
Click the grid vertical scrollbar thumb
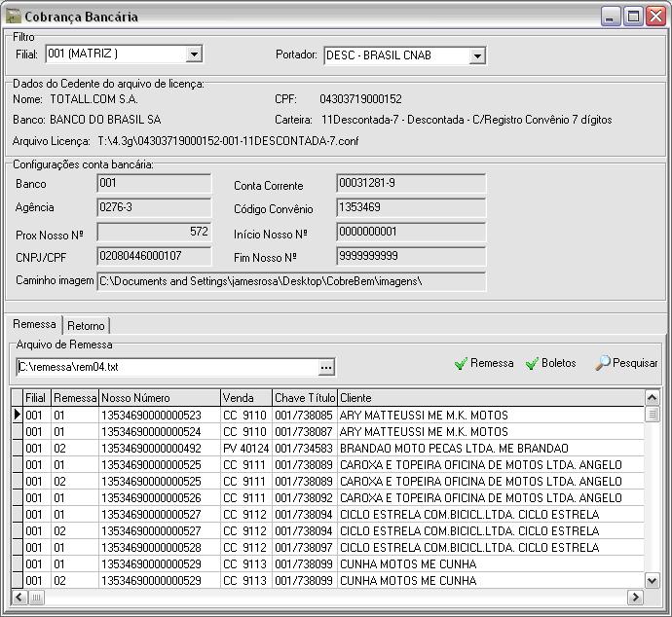pos(652,414)
